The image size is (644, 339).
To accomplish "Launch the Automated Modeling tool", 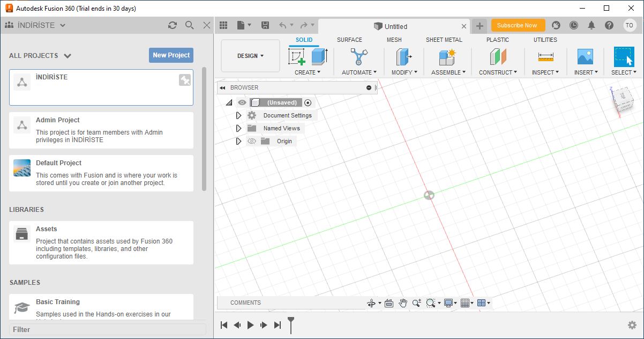I will 359,57.
